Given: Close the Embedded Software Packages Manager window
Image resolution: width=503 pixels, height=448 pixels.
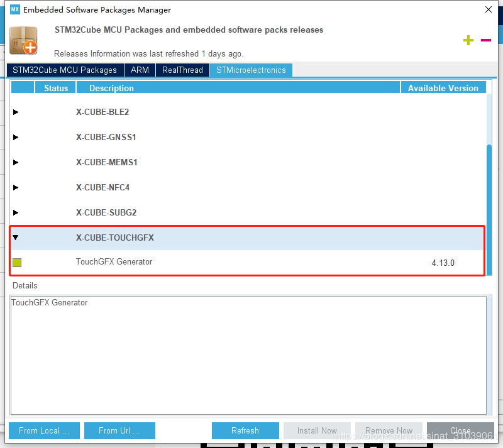Looking at the screenshot, I should [x=489, y=9].
